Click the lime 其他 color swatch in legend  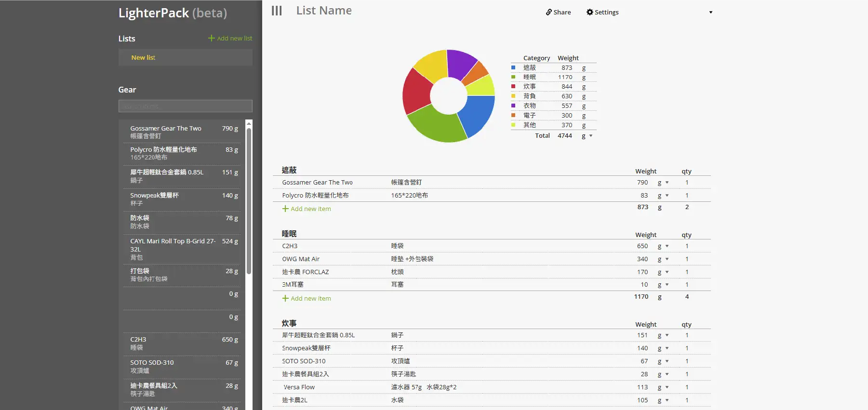(513, 125)
